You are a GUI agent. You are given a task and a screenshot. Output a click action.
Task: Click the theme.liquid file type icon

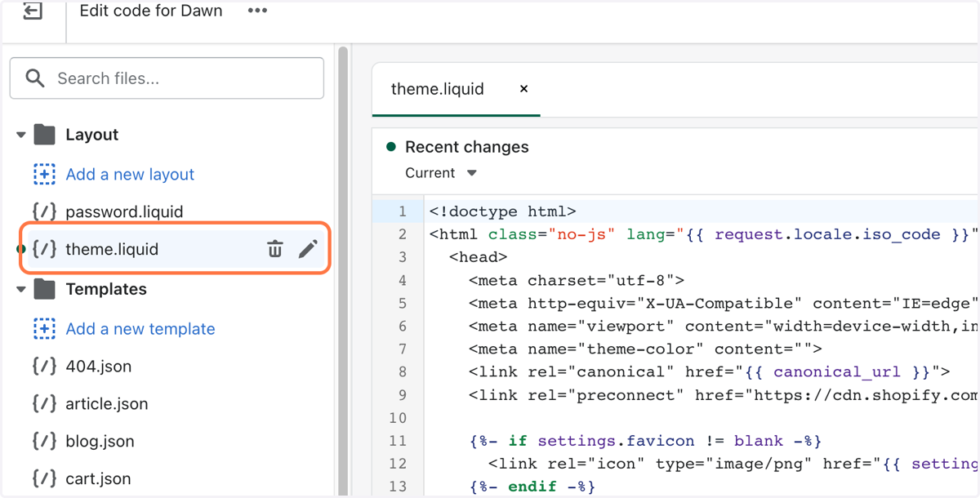click(x=44, y=249)
